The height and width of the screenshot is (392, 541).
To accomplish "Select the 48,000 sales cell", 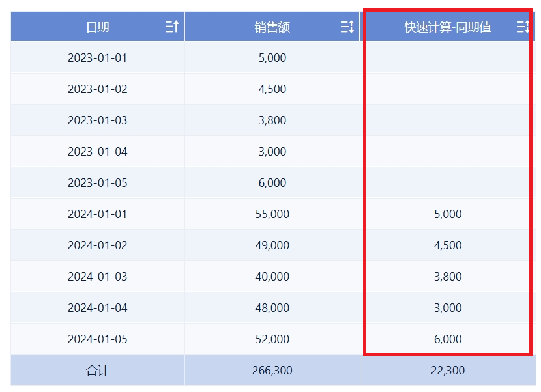I will coord(272,307).
